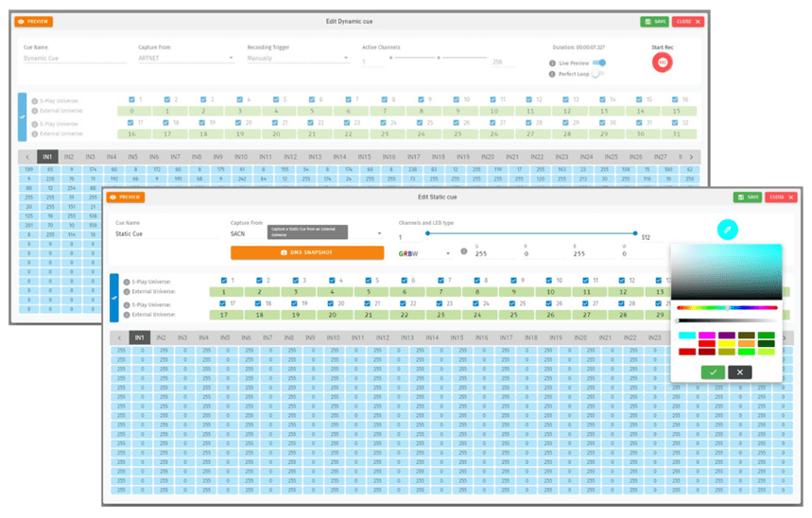Cancel color picker with dark X button
Viewport: 812px width, 518px height.
click(739, 371)
